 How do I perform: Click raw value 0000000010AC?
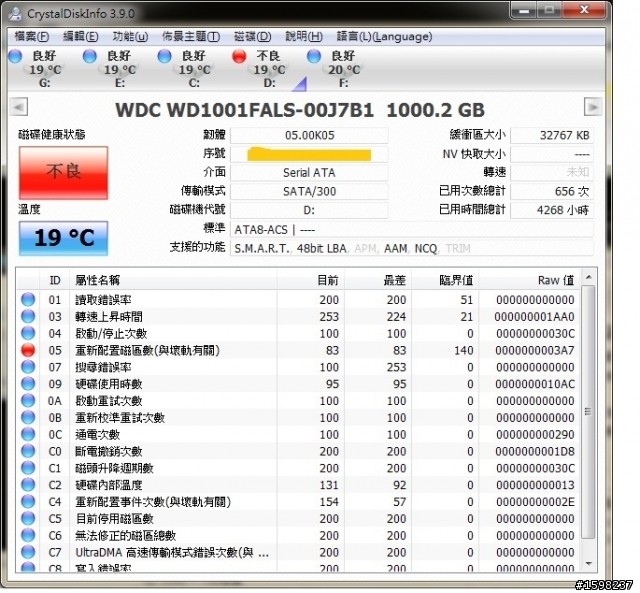tap(535, 384)
